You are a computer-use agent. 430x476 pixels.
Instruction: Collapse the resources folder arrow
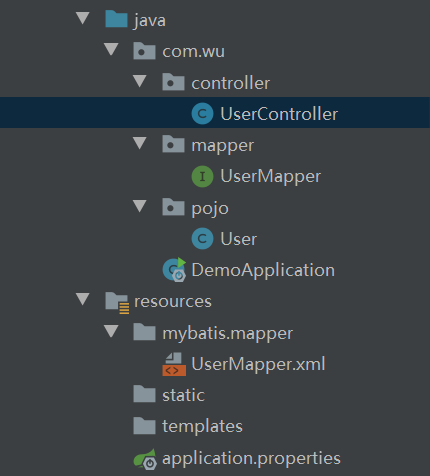pos(83,299)
